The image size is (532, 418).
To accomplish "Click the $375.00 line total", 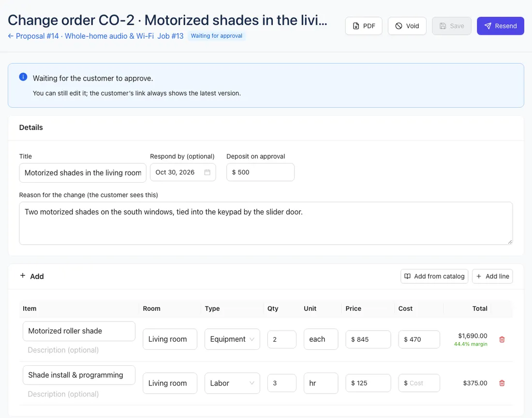I will coord(475,383).
